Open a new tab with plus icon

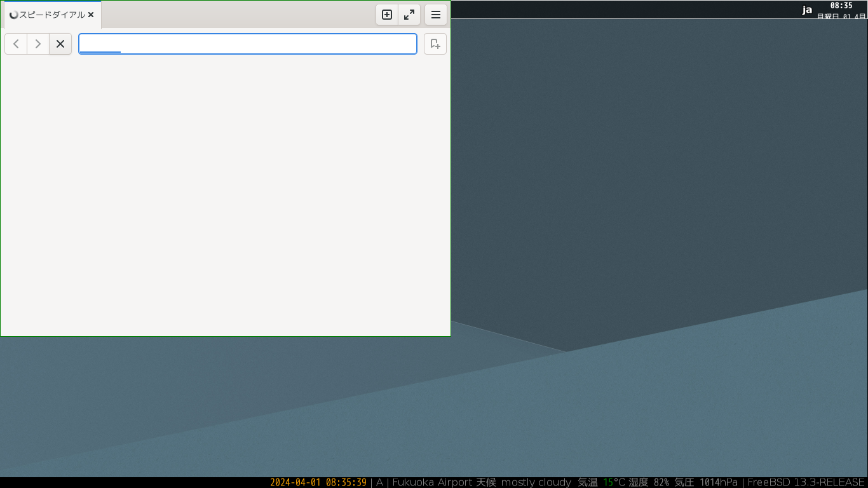pos(387,15)
